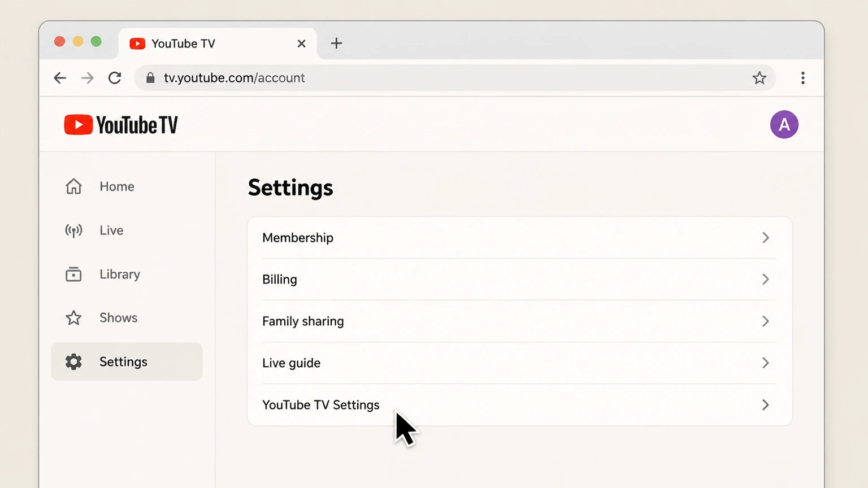Click the address bar URL tv.youtube.com/account
The height and width of the screenshot is (488, 868).
click(x=235, y=78)
